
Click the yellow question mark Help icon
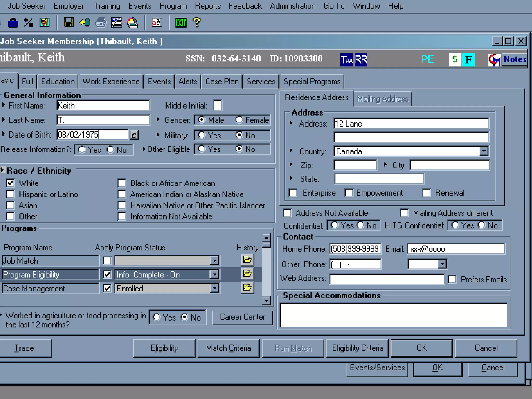point(197,23)
